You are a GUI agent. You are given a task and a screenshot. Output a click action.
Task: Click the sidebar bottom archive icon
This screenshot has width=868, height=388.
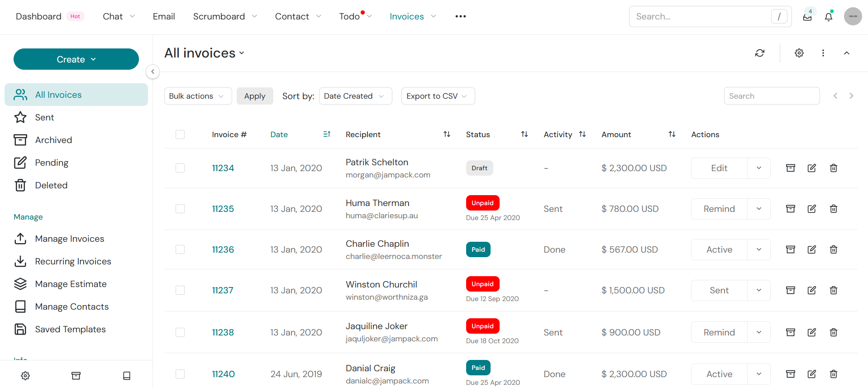click(x=76, y=376)
